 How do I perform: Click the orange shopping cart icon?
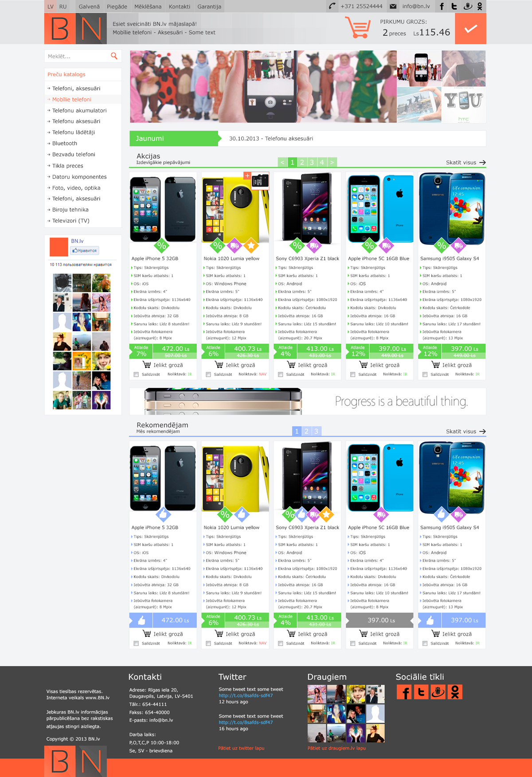click(358, 27)
